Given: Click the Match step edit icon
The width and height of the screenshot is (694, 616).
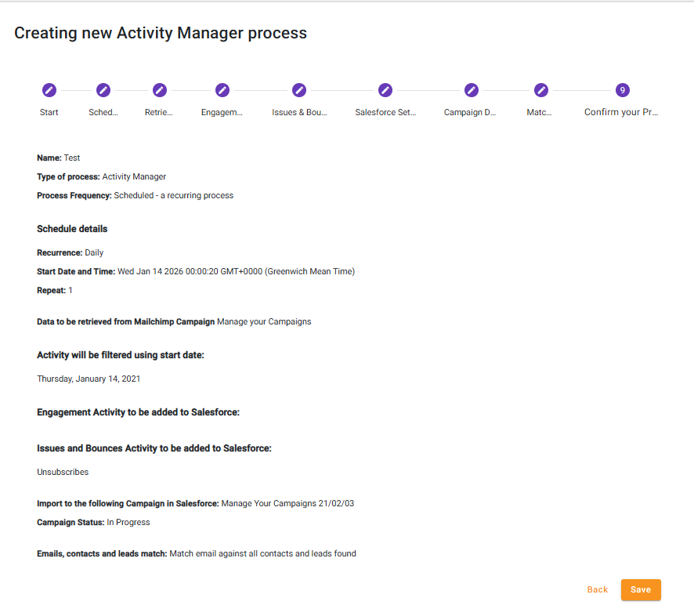Looking at the screenshot, I should [540, 90].
